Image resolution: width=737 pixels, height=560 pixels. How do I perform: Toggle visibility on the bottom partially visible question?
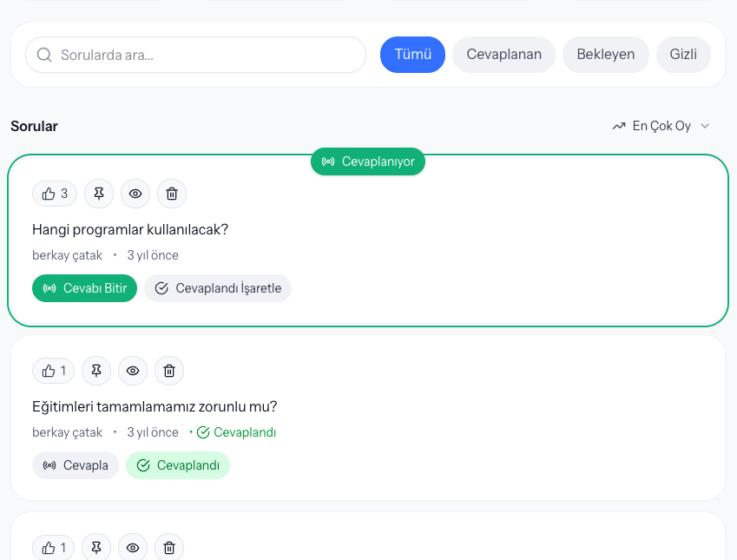[132, 547]
